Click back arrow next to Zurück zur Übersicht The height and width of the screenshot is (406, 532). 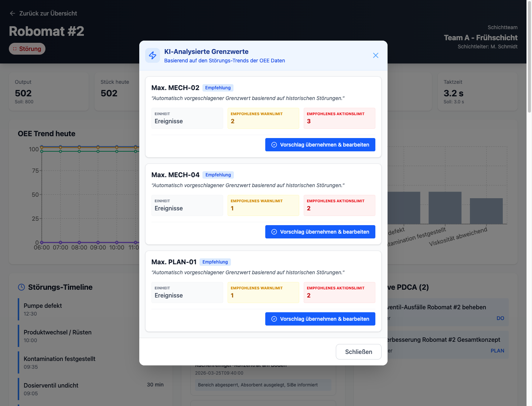click(x=13, y=13)
